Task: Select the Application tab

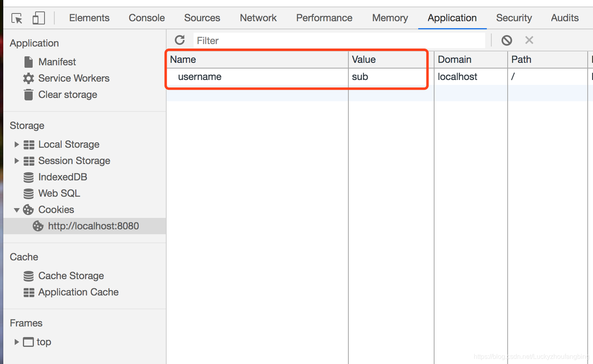Action: [x=452, y=18]
